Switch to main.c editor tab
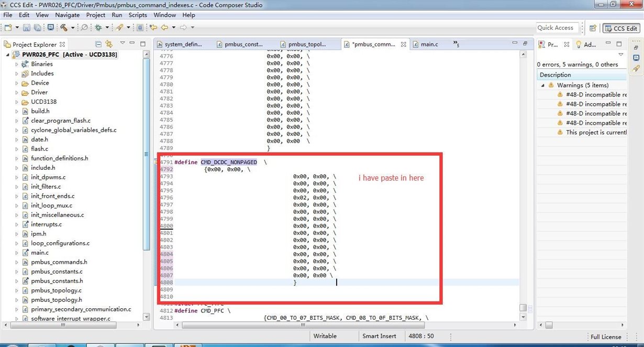Image resolution: width=644 pixels, height=347 pixels. [x=429, y=45]
